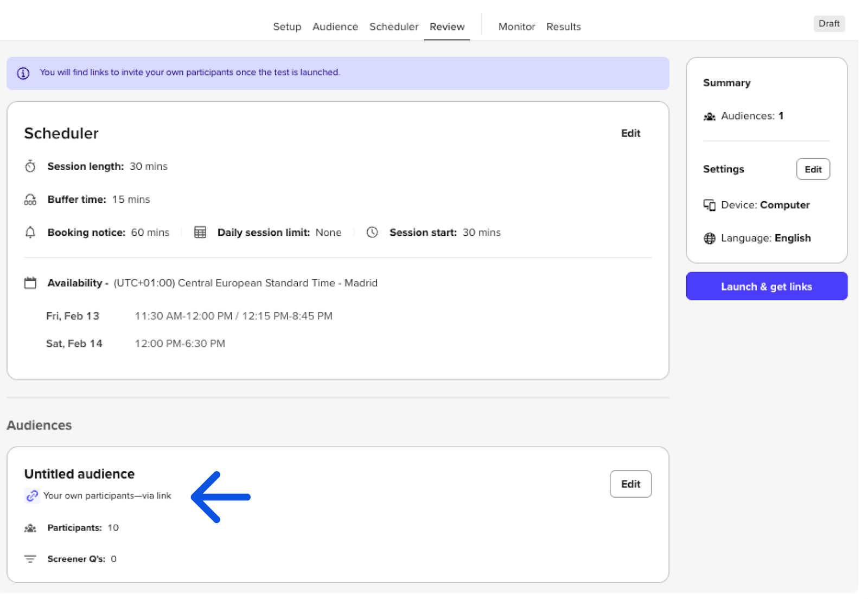The image size is (868, 599).
Task: Click the bell icon for Booking notice
Action: [30, 233]
